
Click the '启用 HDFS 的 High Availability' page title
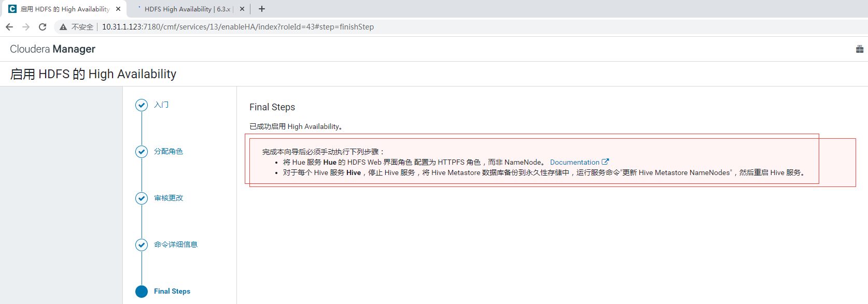click(x=93, y=74)
